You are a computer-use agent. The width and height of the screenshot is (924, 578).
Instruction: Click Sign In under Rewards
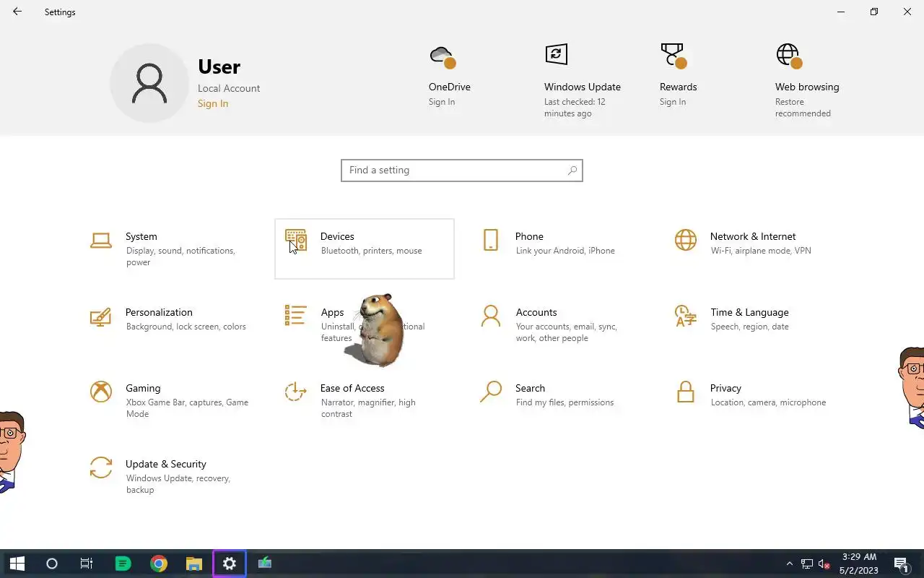[673, 102]
